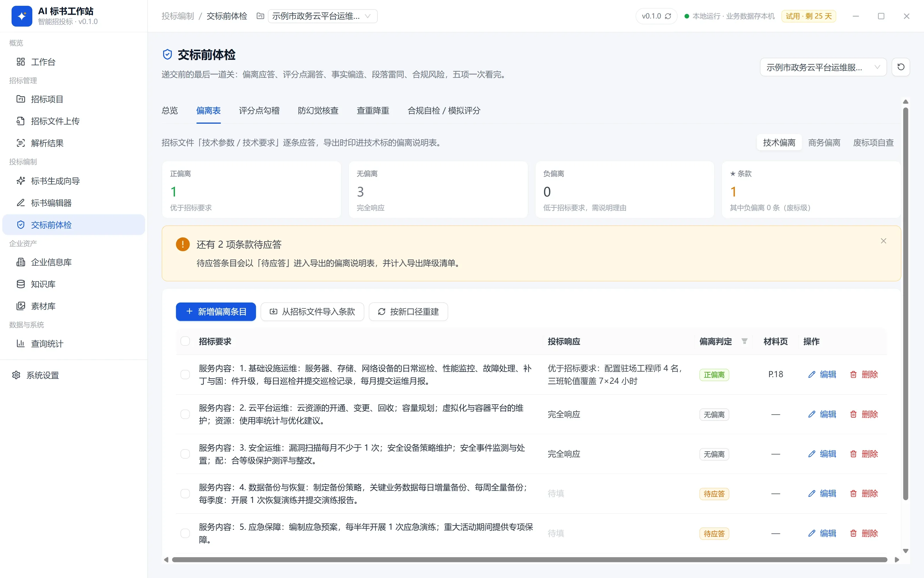Switch to the 防幻觉核查 tab
Viewport: 924px width, 578px height.
pos(318,111)
